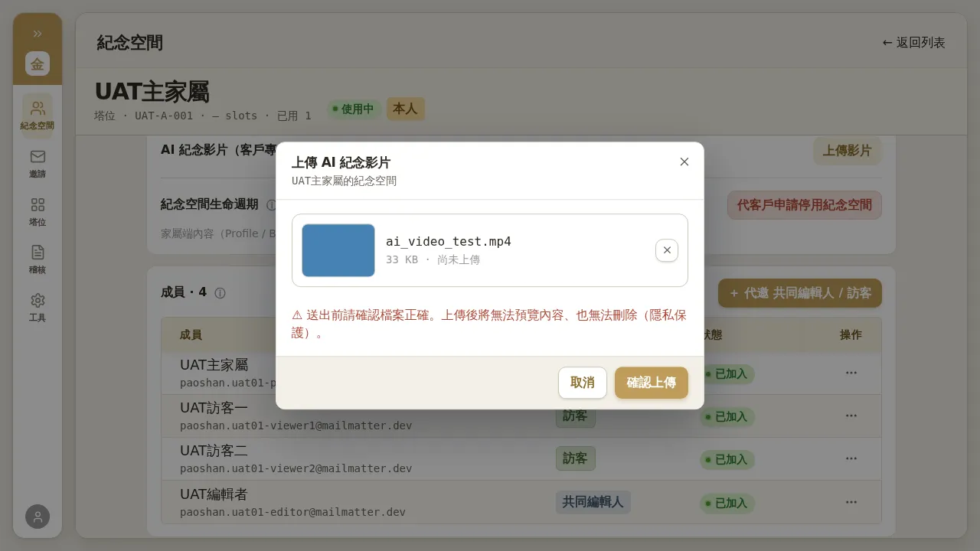Screen dimensions: 980x551
Task: Click info icon beside 成員 · 4
Action: 220,293
